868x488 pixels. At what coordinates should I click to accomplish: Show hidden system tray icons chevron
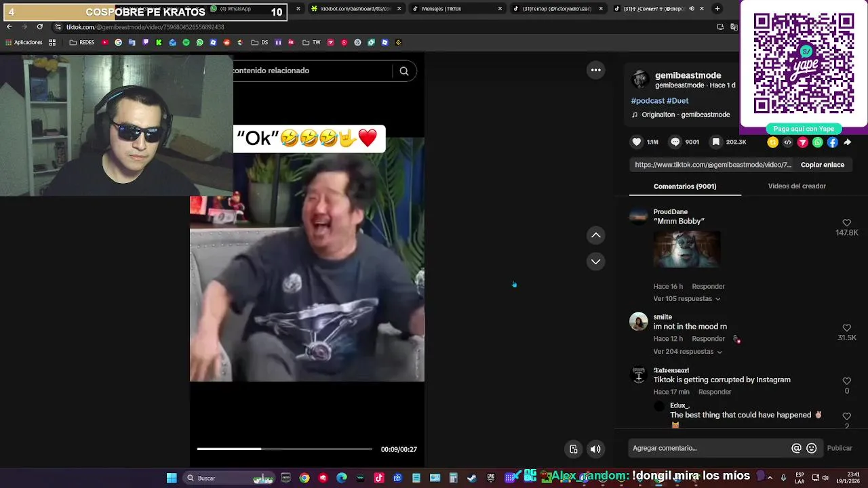[x=770, y=478]
